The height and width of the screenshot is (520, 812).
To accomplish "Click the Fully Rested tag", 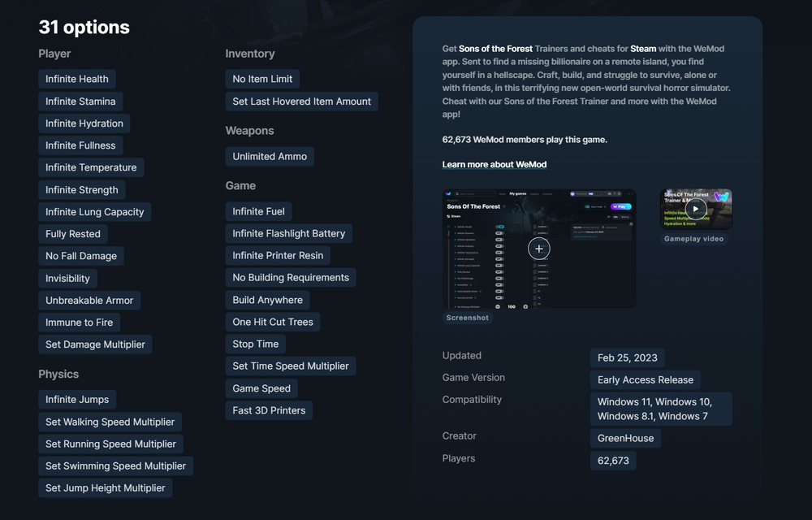I will tap(72, 233).
